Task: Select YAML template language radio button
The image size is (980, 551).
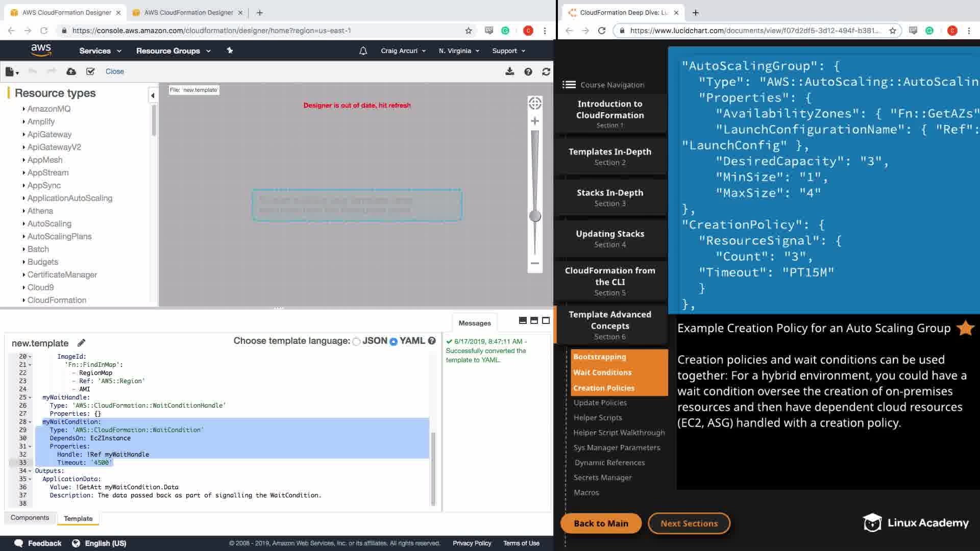Action: (394, 341)
